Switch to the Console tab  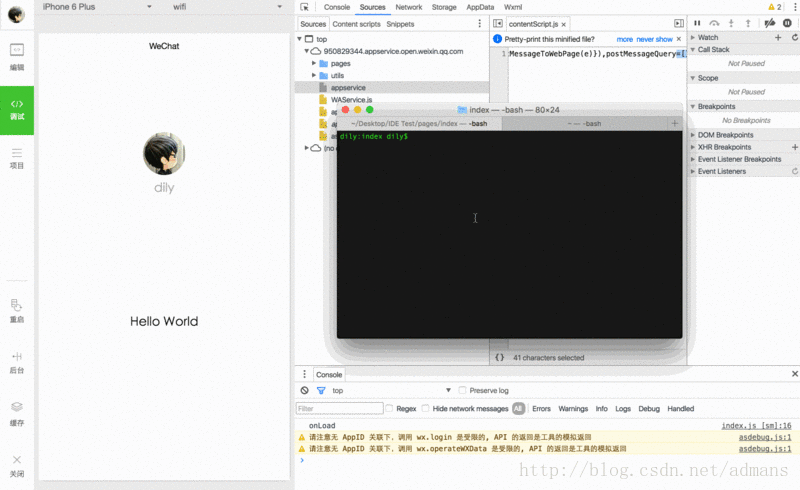pyautogui.click(x=337, y=7)
